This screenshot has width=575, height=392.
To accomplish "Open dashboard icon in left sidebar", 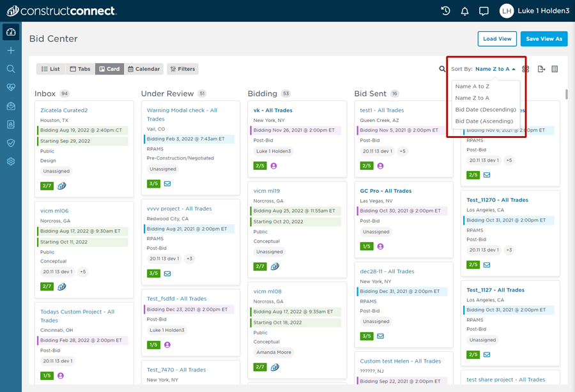I will coord(11,32).
